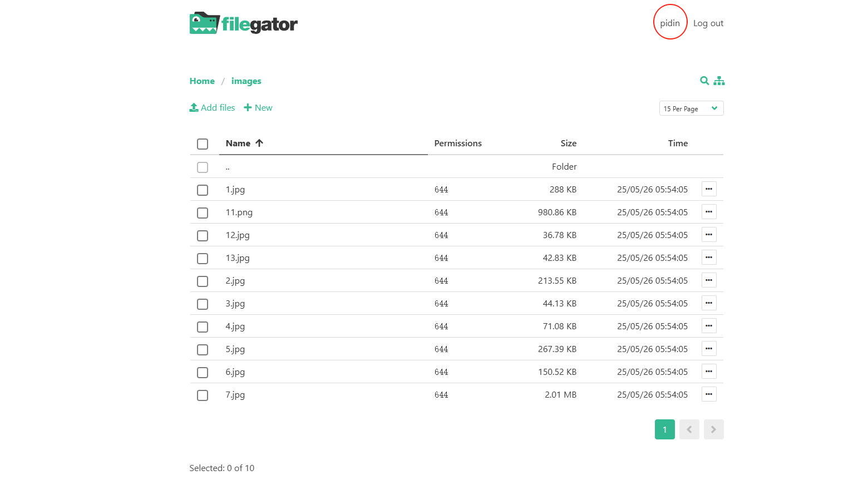Click the next page arrow
Screen dimensions: 868x495
[713, 429]
